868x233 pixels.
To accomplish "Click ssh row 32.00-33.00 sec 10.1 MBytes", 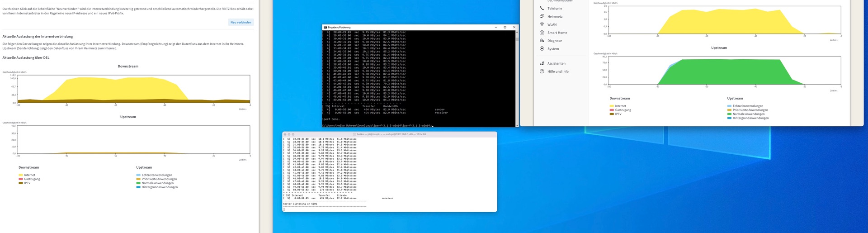I will 320,139.
